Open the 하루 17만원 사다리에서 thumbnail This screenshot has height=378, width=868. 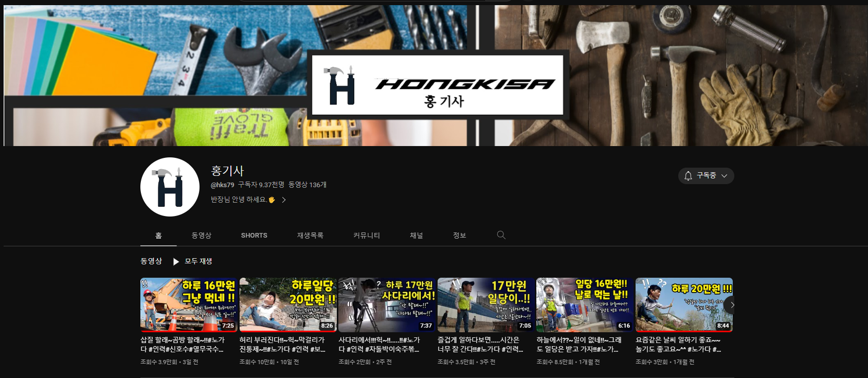tap(387, 305)
